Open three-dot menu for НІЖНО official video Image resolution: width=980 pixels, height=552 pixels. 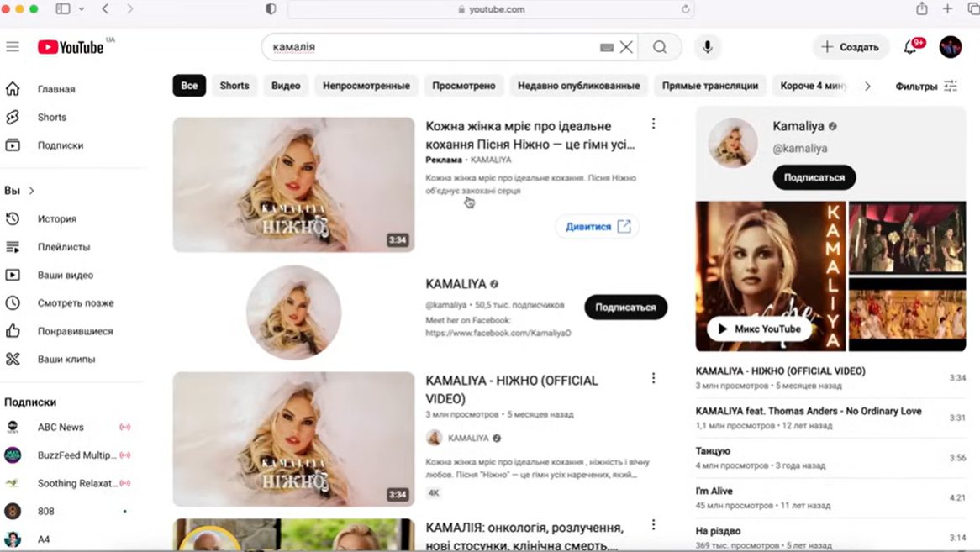[x=653, y=379]
